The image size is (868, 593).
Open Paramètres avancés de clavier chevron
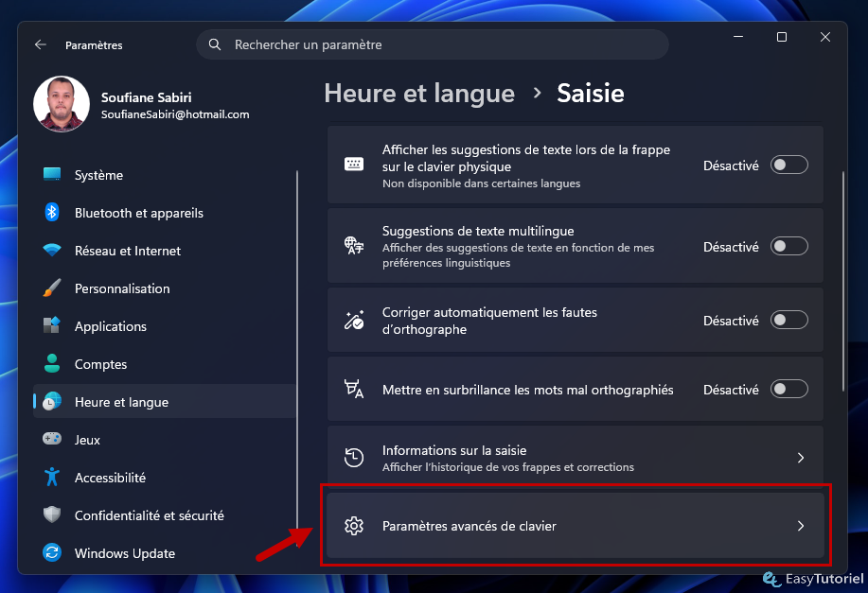click(801, 526)
